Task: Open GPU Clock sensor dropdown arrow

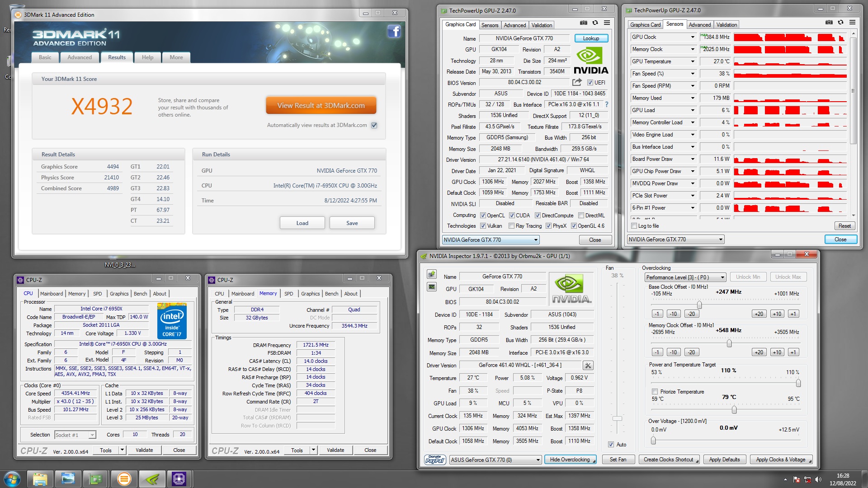Action: pyautogui.click(x=692, y=37)
